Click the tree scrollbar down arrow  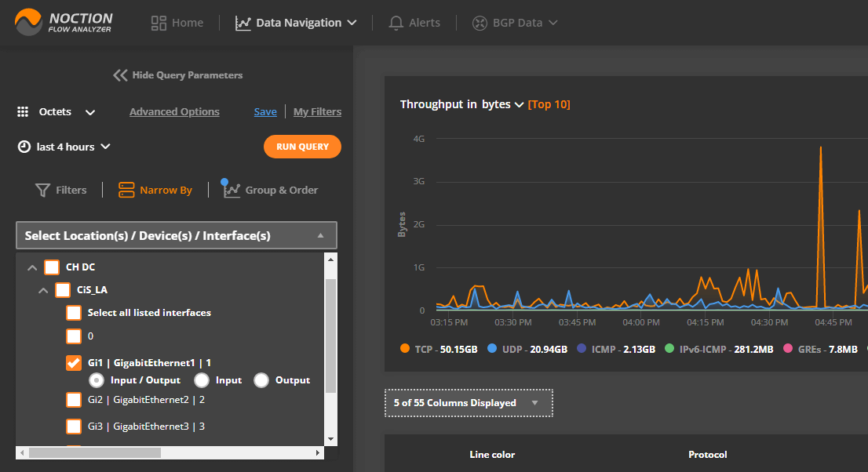coord(330,439)
